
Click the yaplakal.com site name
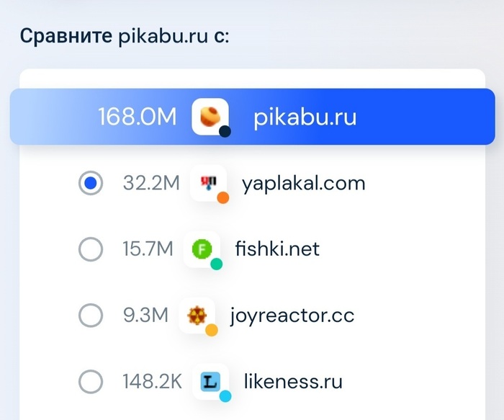305,183
